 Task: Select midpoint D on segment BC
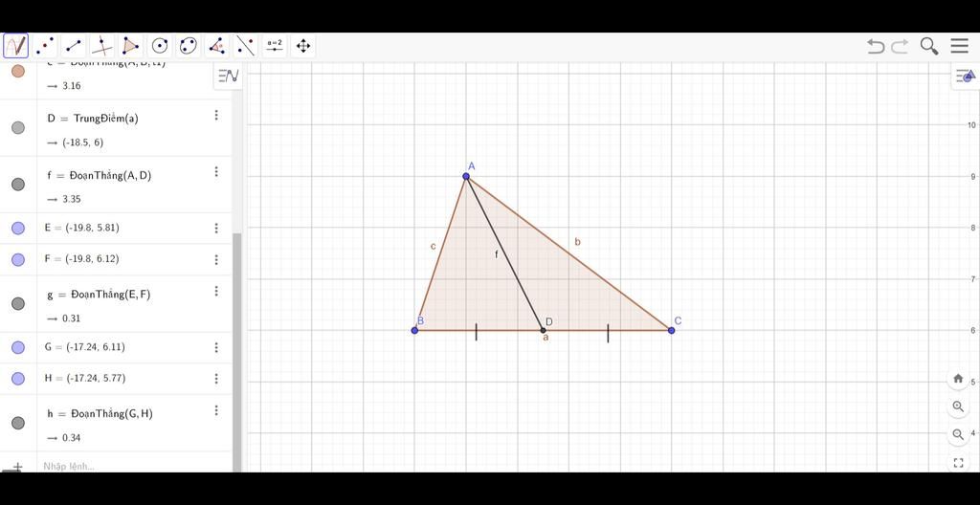tap(544, 330)
